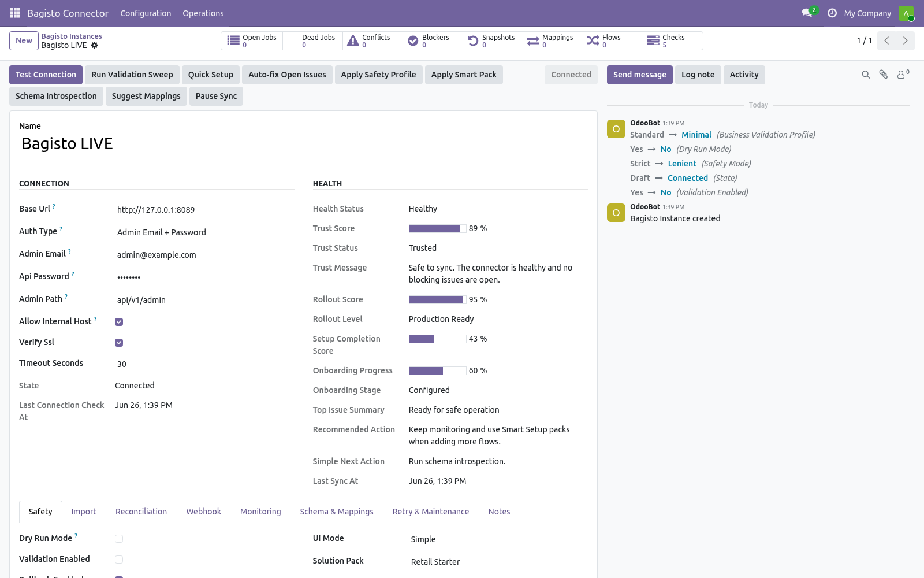Go to next record arrow
The height and width of the screenshot is (578, 924).
tap(905, 40)
